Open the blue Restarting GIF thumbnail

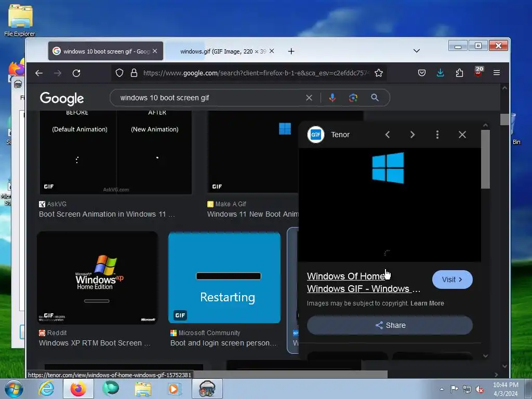[224, 278]
